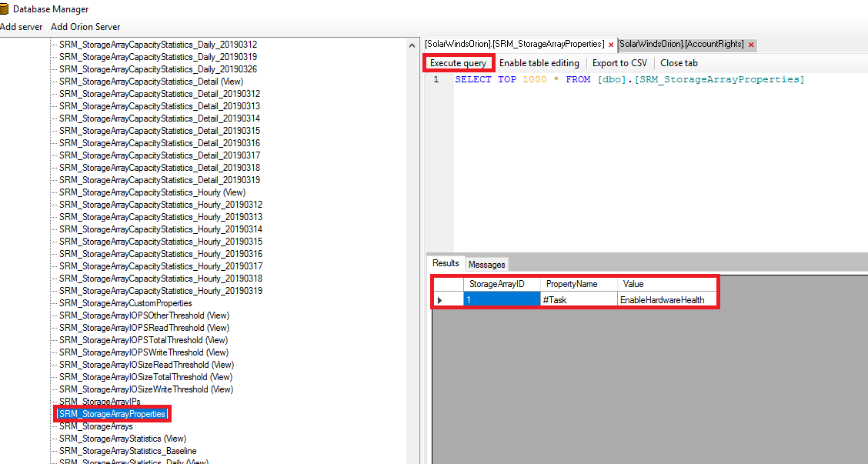Execute the current SQL query
Viewport: 868px width, 464px height.
(x=458, y=63)
